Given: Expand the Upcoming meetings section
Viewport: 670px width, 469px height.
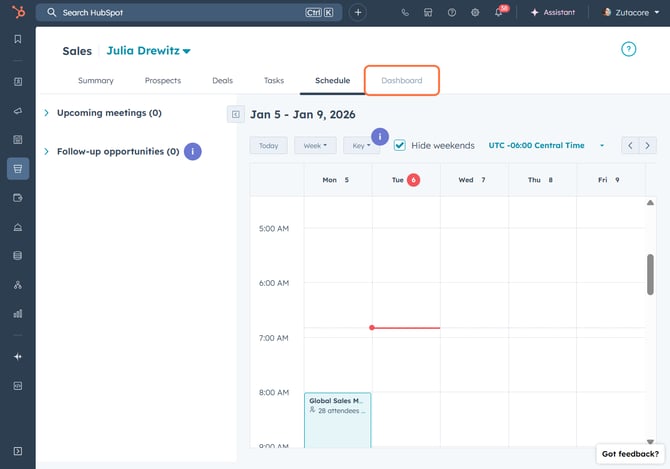Looking at the screenshot, I should [47, 113].
